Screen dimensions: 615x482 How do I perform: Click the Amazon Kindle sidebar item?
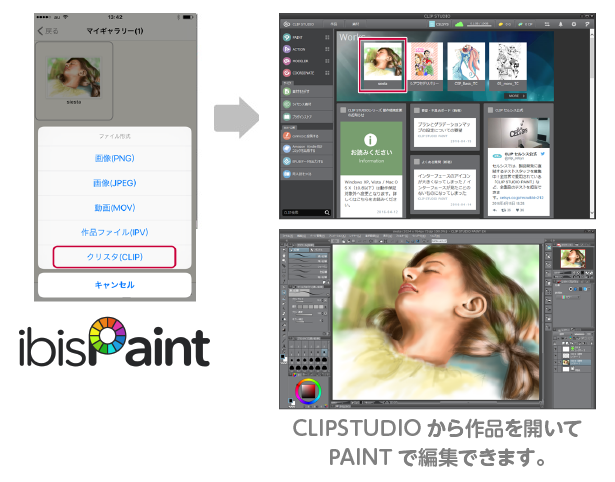[307, 149]
